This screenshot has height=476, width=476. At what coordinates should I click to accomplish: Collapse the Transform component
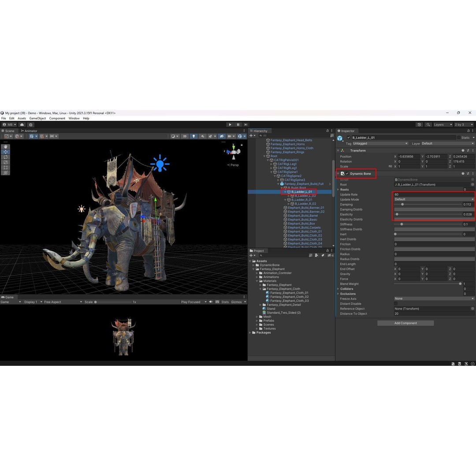[338, 151]
